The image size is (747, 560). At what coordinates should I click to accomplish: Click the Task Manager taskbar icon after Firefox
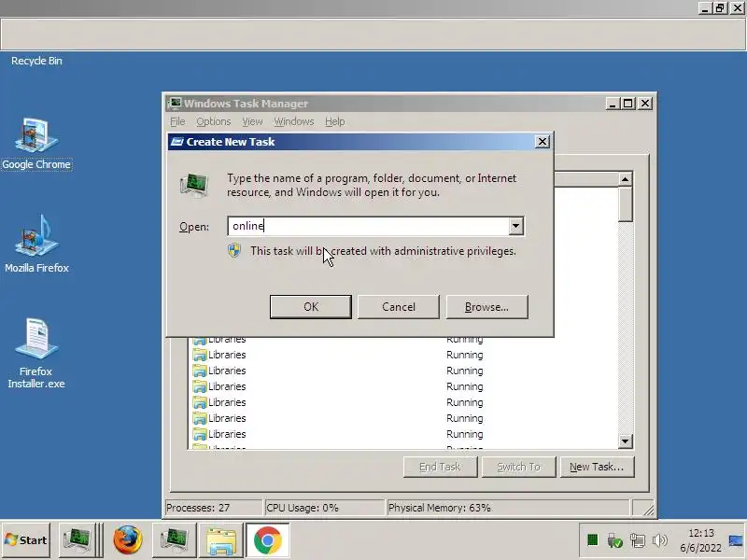(x=175, y=540)
